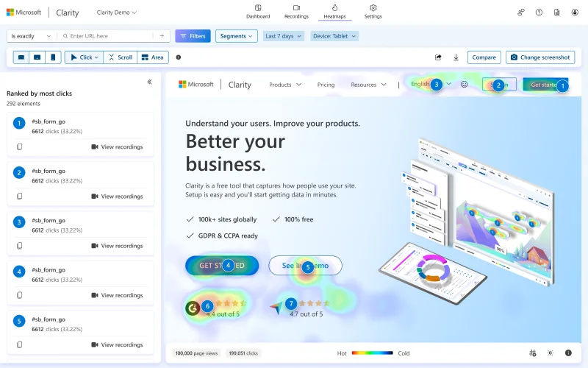
Task: Click the info icon in heatmap footer
Action: pyautogui.click(x=568, y=353)
